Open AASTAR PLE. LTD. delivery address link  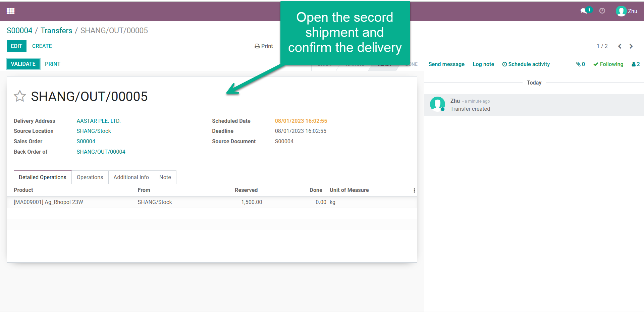99,121
